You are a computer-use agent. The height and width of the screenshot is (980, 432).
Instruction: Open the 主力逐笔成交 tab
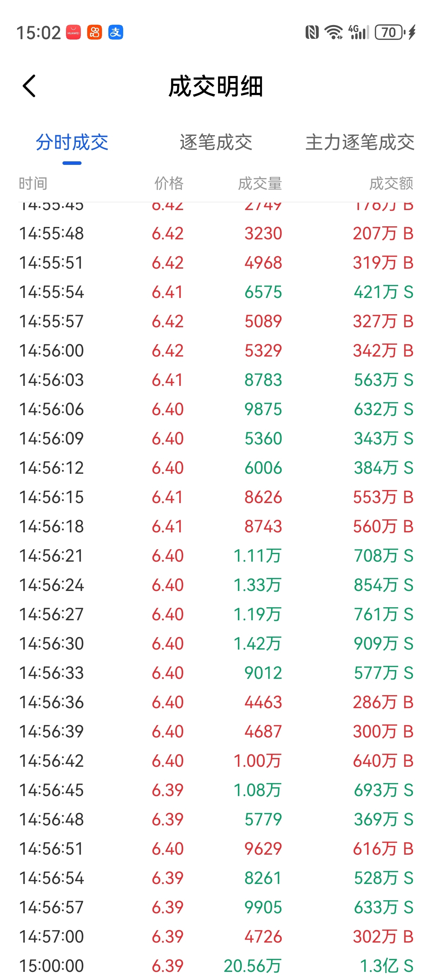point(360,143)
